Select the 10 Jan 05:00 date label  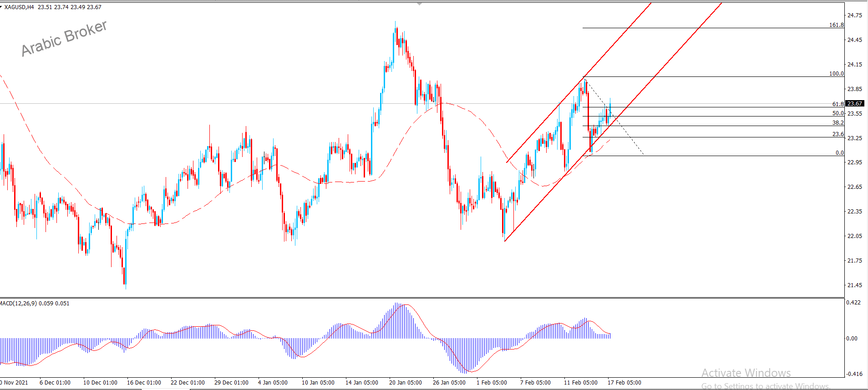[318, 383]
